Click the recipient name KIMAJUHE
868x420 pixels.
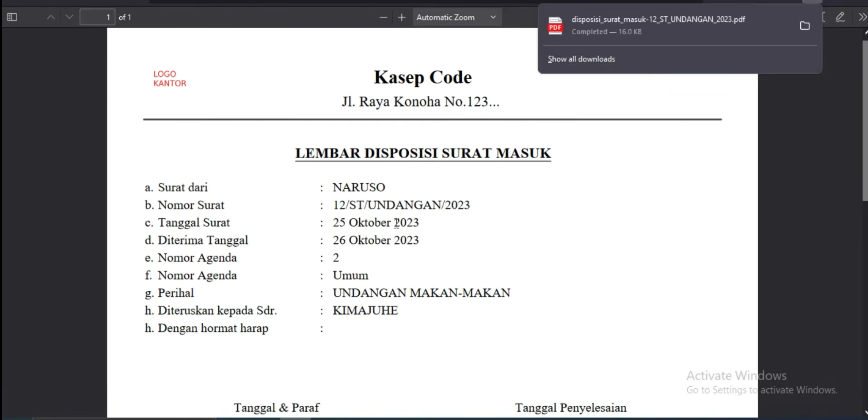(365, 311)
